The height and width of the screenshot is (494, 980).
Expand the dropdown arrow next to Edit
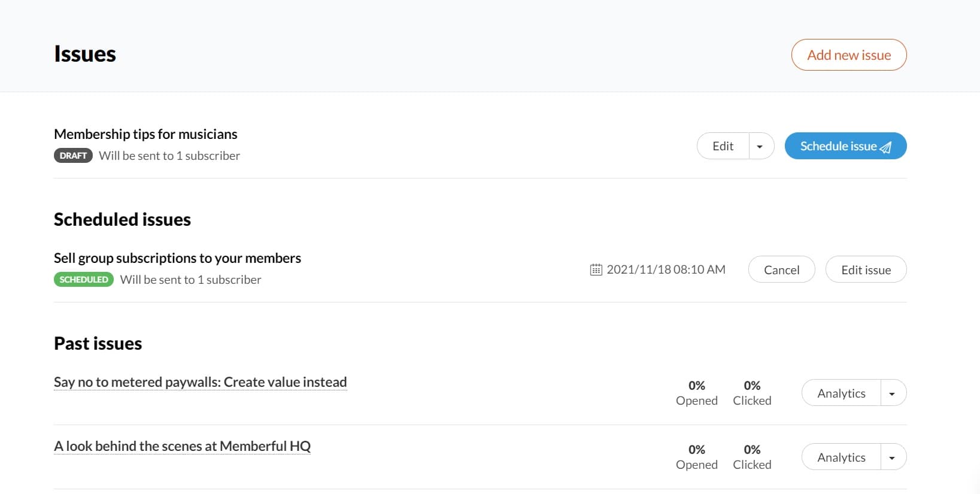760,146
